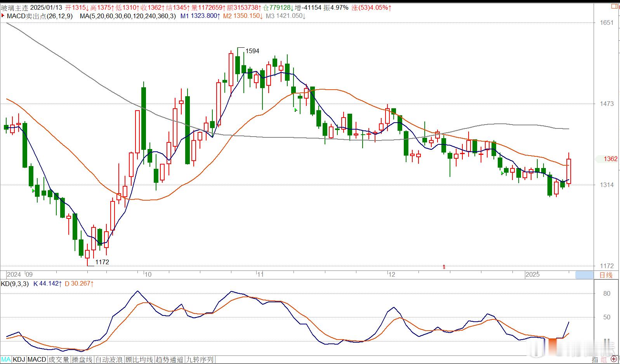Switch to the KDJ indicator tab

point(19,360)
